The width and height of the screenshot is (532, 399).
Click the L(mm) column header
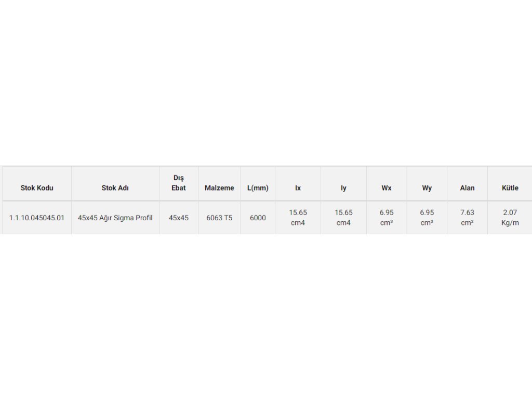258,188
